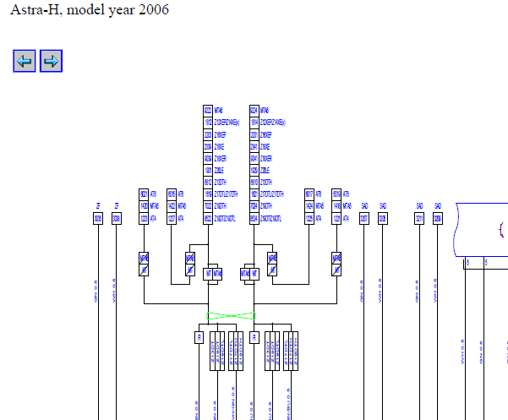The width and height of the screenshot is (508, 420).
Task: Select reference 1418 next to MTA5
Action: (336, 206)
